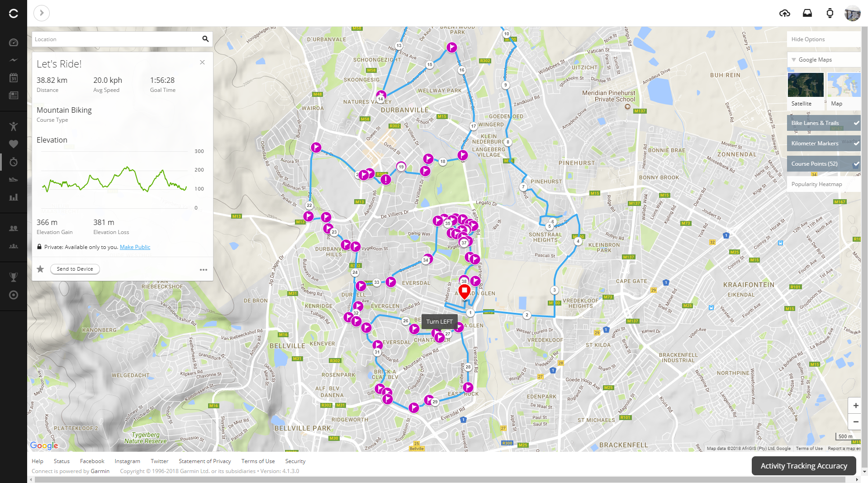Toggle Bike Lanes & Trails overlay

point(824,123)
